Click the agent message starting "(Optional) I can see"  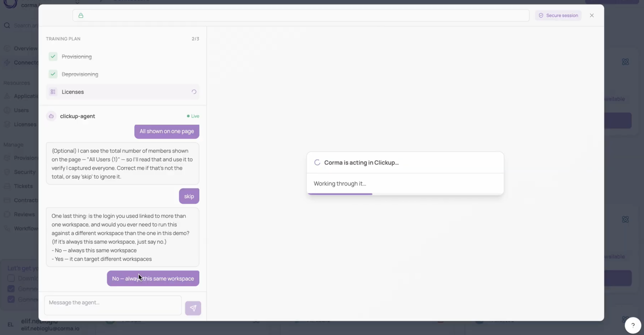point(122,164)
